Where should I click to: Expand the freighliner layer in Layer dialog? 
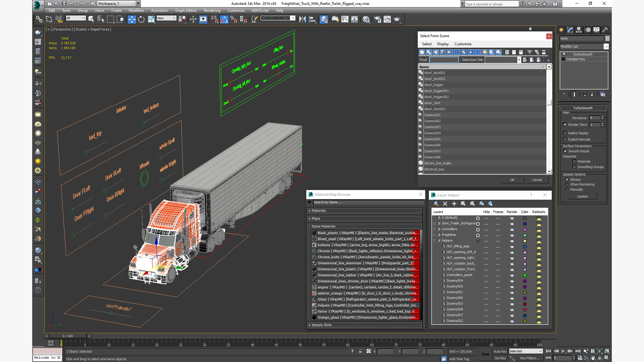point(434,235)
